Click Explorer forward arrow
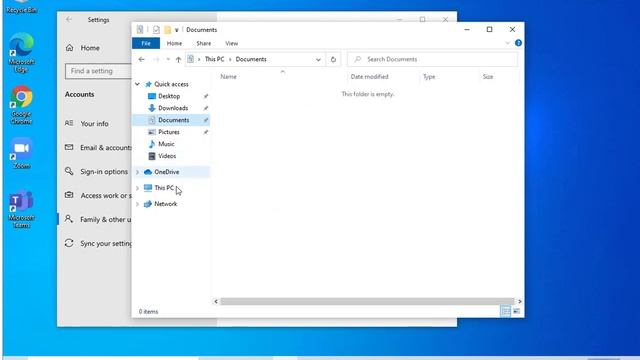 point(156,60)
